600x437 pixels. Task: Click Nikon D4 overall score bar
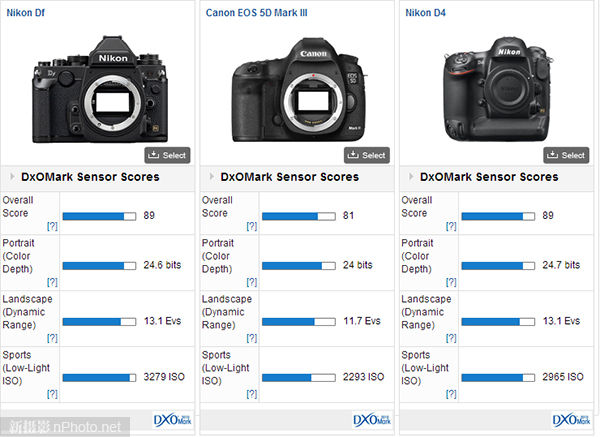(x=498, y=216)
